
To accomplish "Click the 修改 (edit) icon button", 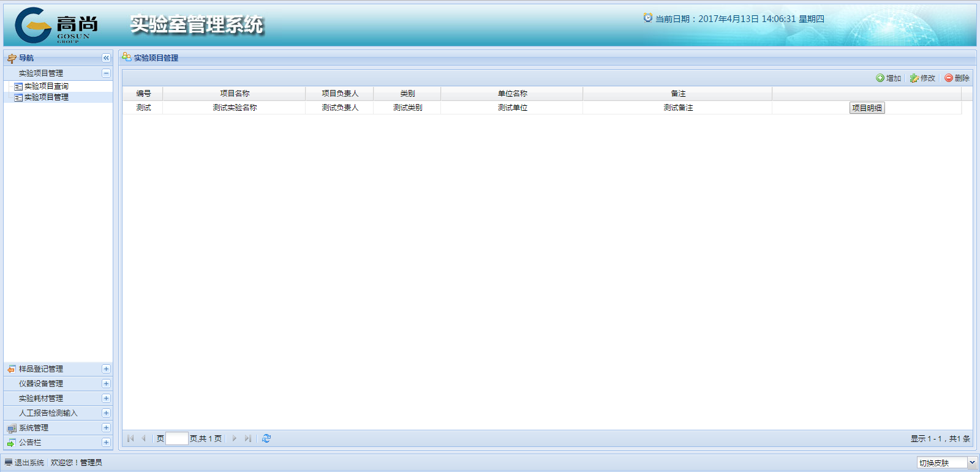I will (922, 78).
